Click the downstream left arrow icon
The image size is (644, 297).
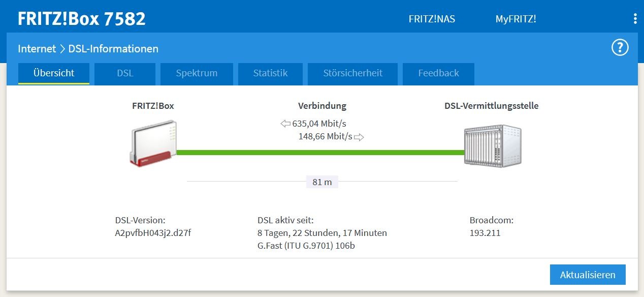[285, 124]
